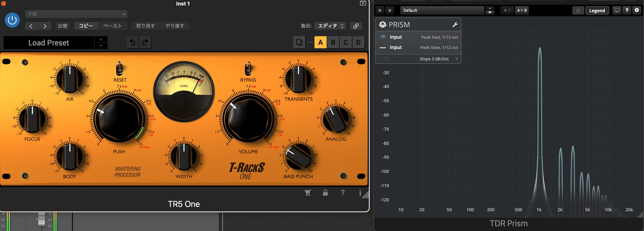Click the padlock icon below plugin

pyautogui.click(x=325, y=193)
